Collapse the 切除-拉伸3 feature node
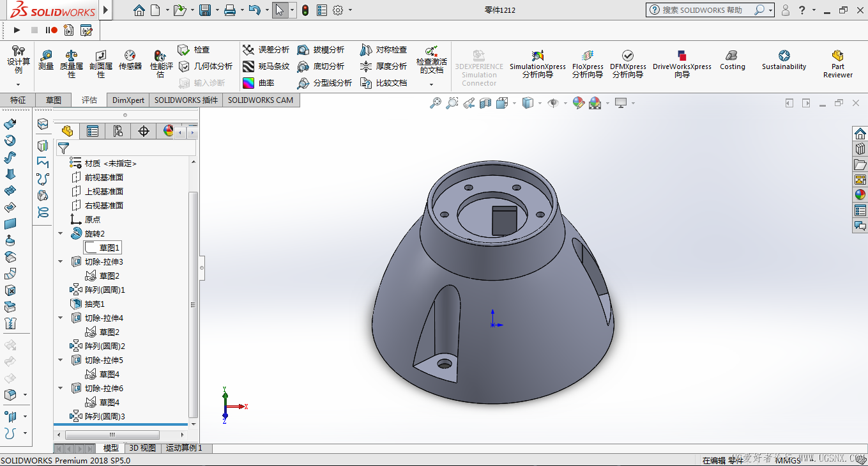The height and width of the screenshot is (466, 868). 61,262
